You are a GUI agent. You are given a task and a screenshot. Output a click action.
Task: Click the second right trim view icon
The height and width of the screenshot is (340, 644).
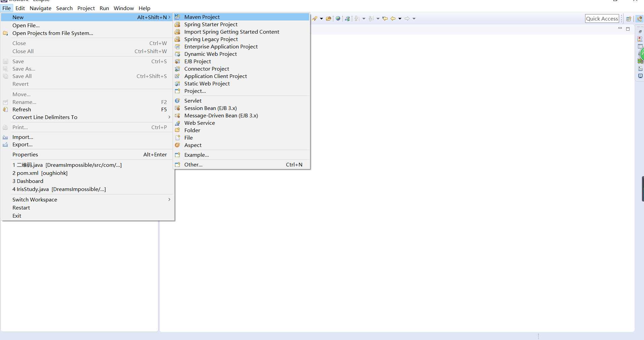640,39
